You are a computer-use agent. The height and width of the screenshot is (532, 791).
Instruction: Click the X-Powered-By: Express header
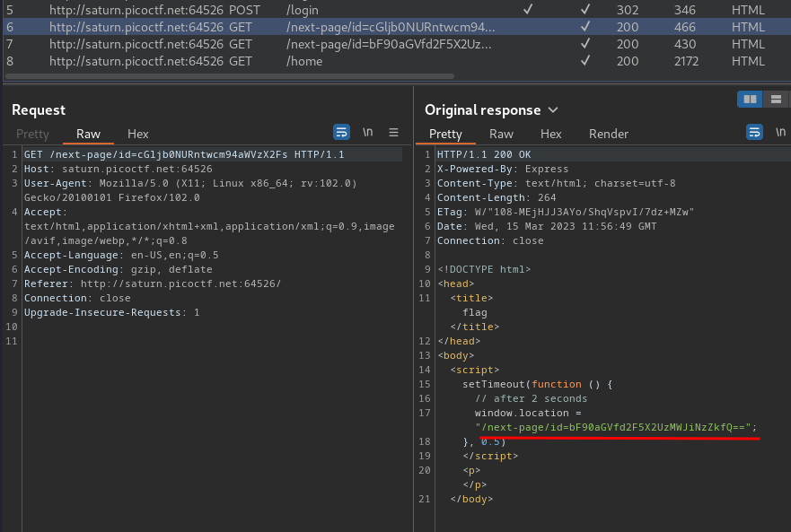click(x=503, y=169)
